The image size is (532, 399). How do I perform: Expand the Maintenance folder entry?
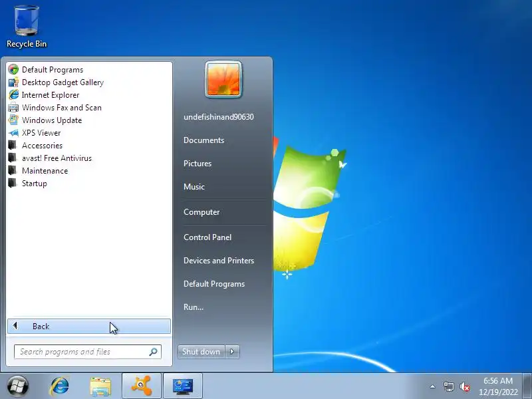(x=45, y=171)
